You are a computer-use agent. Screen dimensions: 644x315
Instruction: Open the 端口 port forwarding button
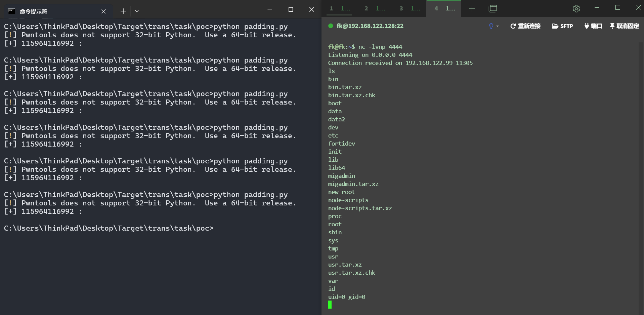(593, 26)
